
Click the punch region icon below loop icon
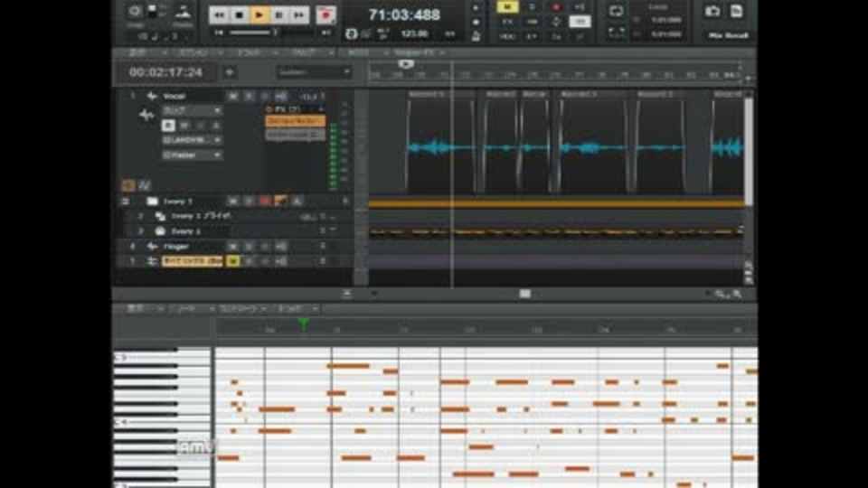tap(616, 33)
